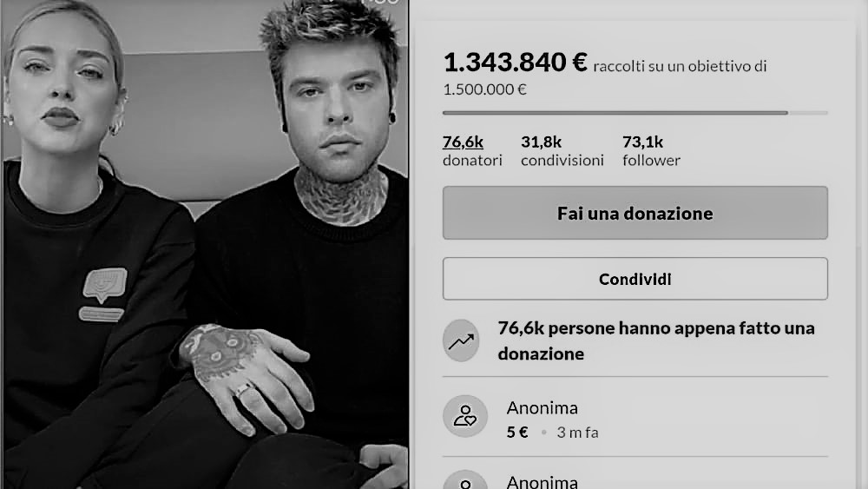Click the follower label
The height and width of the screenshot is (489, 868).
[x=651, y=161]
